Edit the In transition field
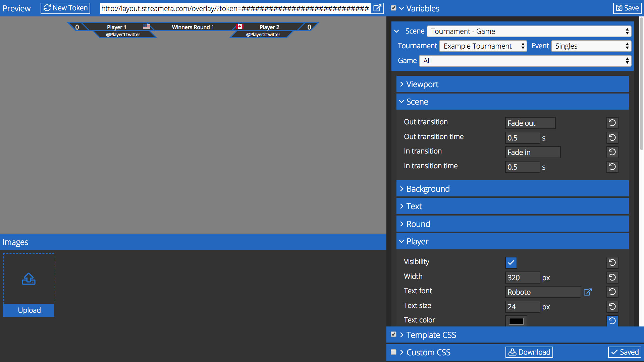The image size is (644, 362). point(533,152)
